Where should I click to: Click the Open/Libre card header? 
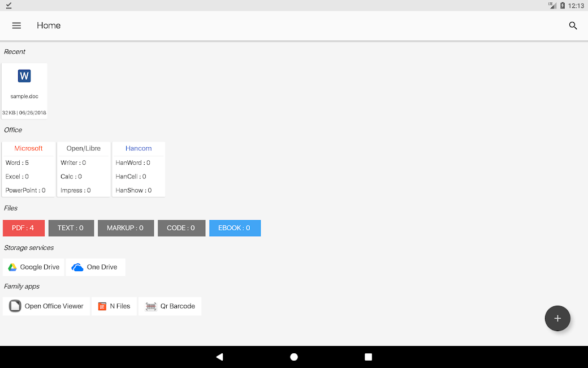point(84,148)
